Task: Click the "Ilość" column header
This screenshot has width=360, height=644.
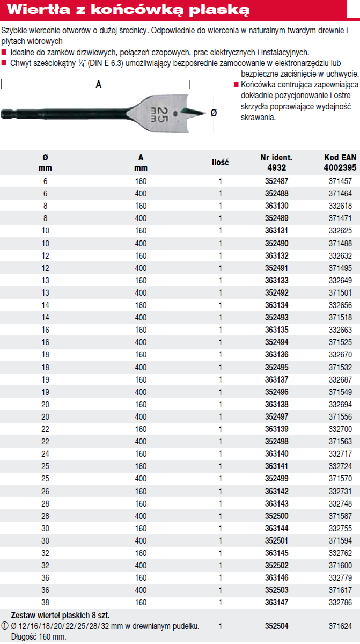Action: point(220,162)
